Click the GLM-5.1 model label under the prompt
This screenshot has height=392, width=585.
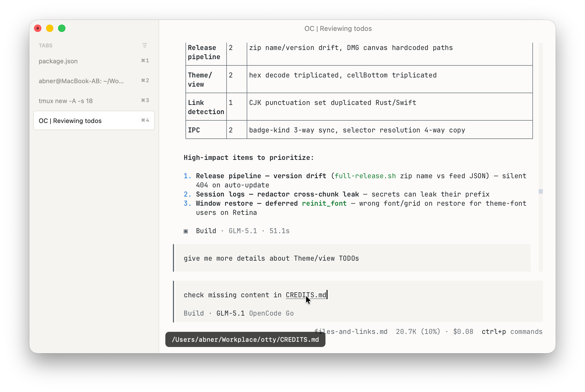tap(230, 313)
